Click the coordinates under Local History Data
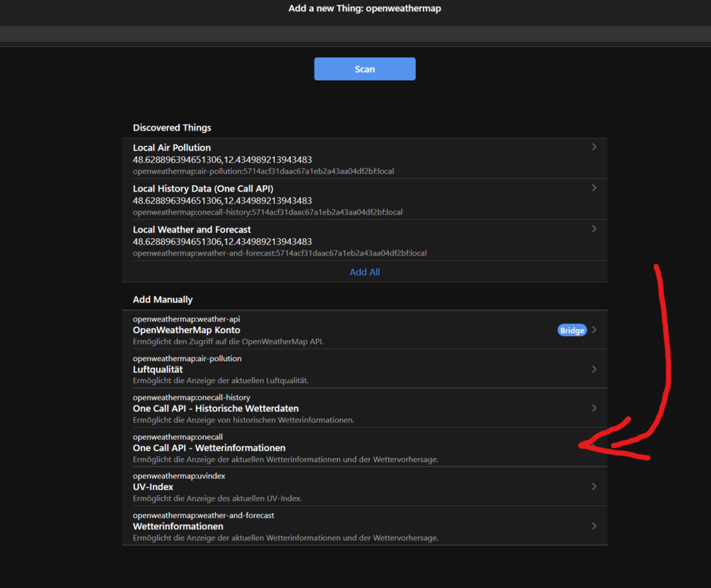 click(222, 201)
